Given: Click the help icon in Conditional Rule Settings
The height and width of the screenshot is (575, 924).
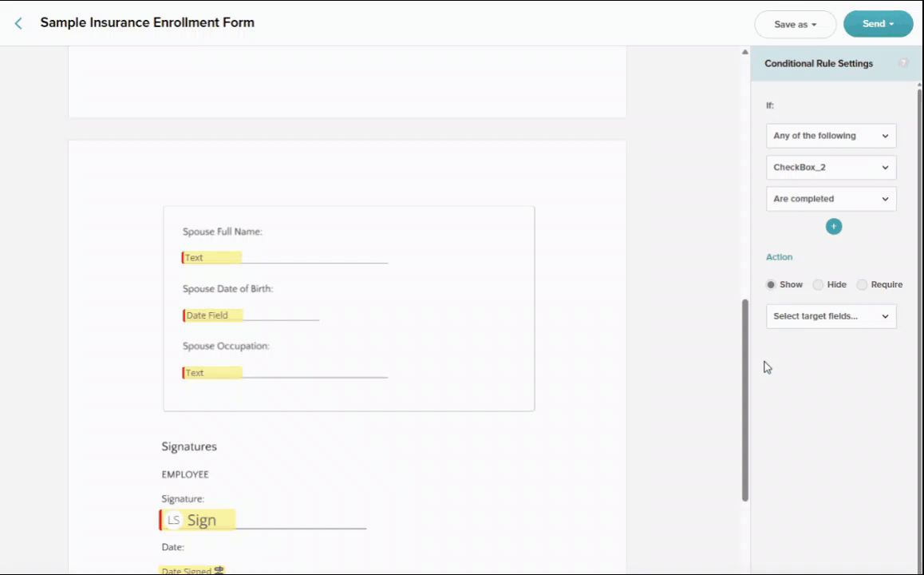Looking at the screenshot, I should coord(903,63).
